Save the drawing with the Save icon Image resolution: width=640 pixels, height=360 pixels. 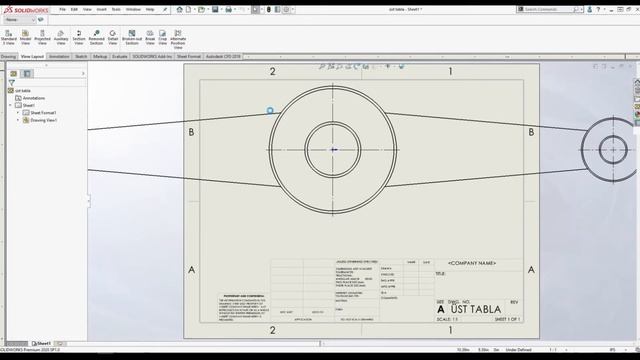click(215, 9)
